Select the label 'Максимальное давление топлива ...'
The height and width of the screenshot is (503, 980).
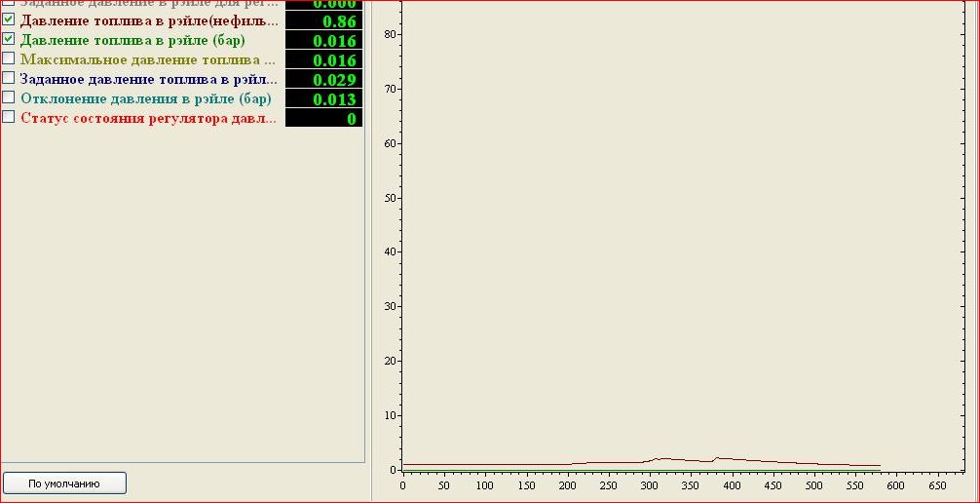coord(147,59)
